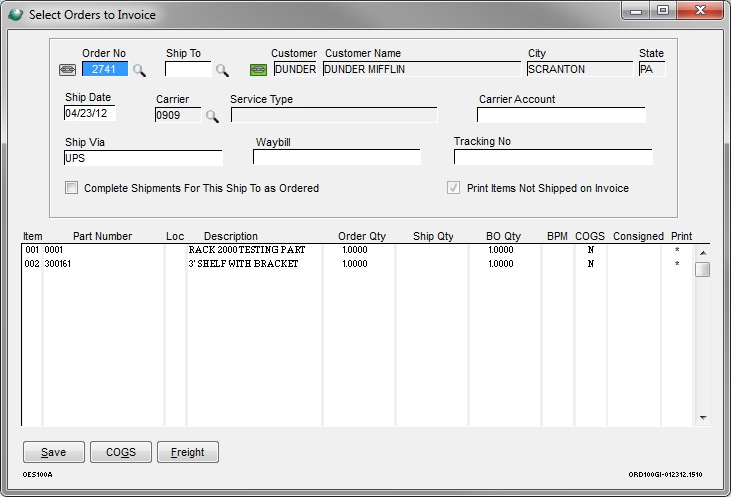Click COGS value N for item 001
The image size is (731, 497).
pyautogui.click(x=591, y=250)
